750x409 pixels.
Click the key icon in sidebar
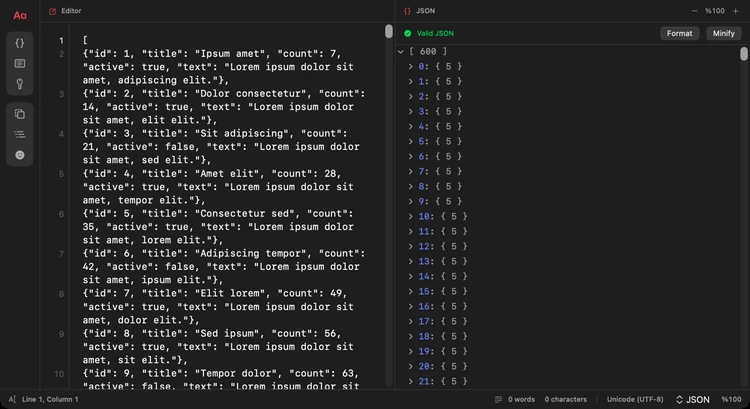pos(20,84)
